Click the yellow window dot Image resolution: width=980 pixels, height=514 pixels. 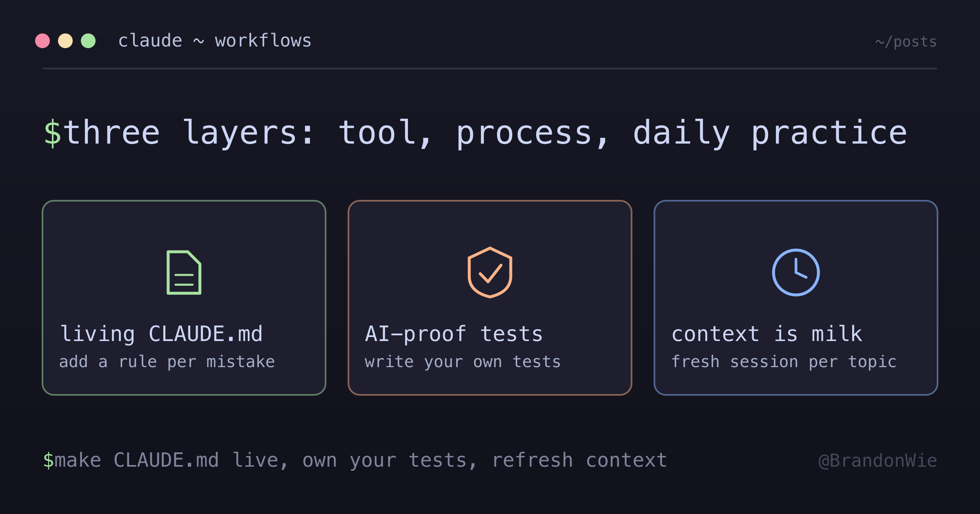tap(65, 41)
